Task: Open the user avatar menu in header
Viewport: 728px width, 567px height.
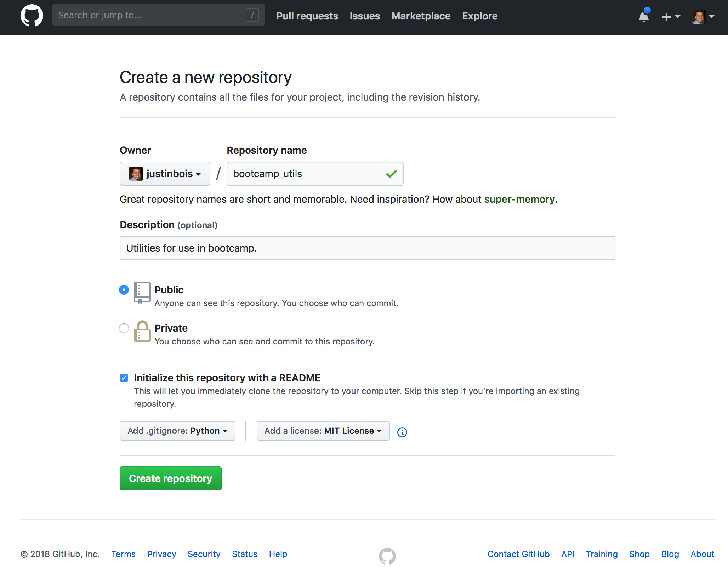Action: click(x=703, y=16)
